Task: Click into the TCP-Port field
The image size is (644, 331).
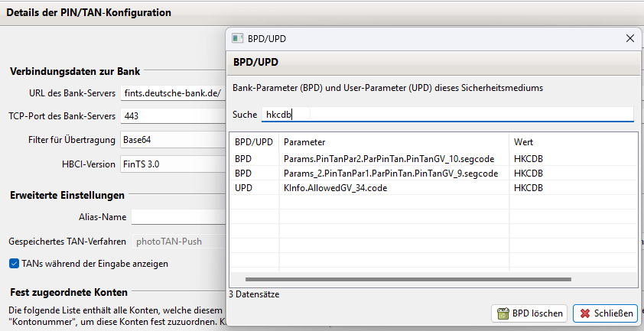Action: click(x=173, y=116)
